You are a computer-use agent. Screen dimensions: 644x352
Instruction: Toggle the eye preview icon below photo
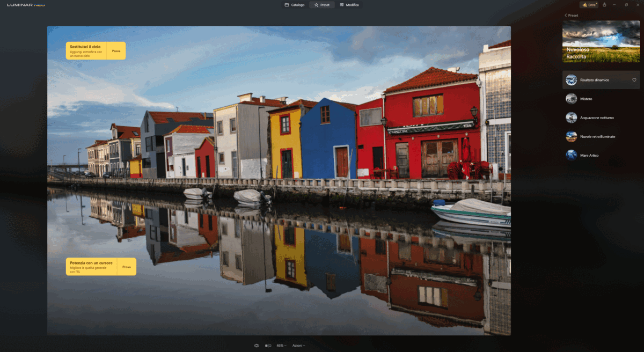[257, 346]
